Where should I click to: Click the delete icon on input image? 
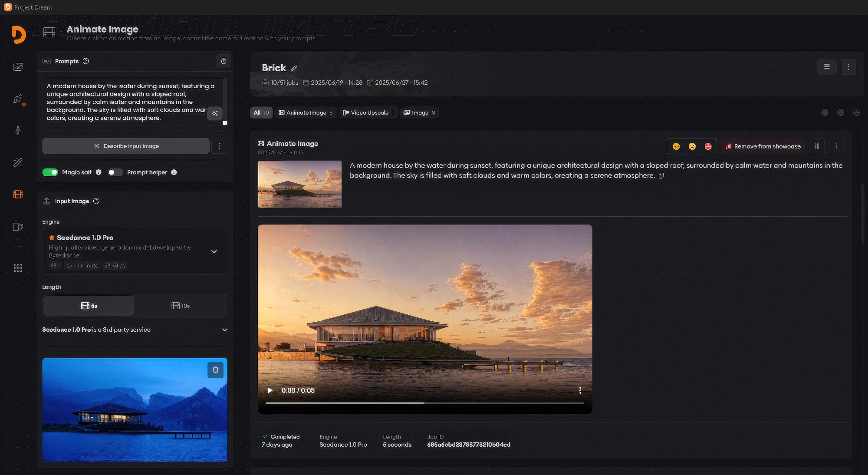[215, 370]
